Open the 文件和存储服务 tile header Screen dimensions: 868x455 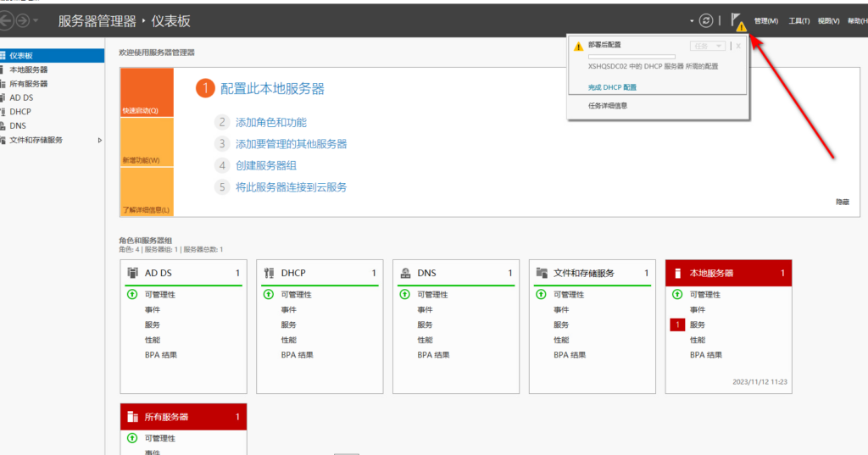coord(593,273)
